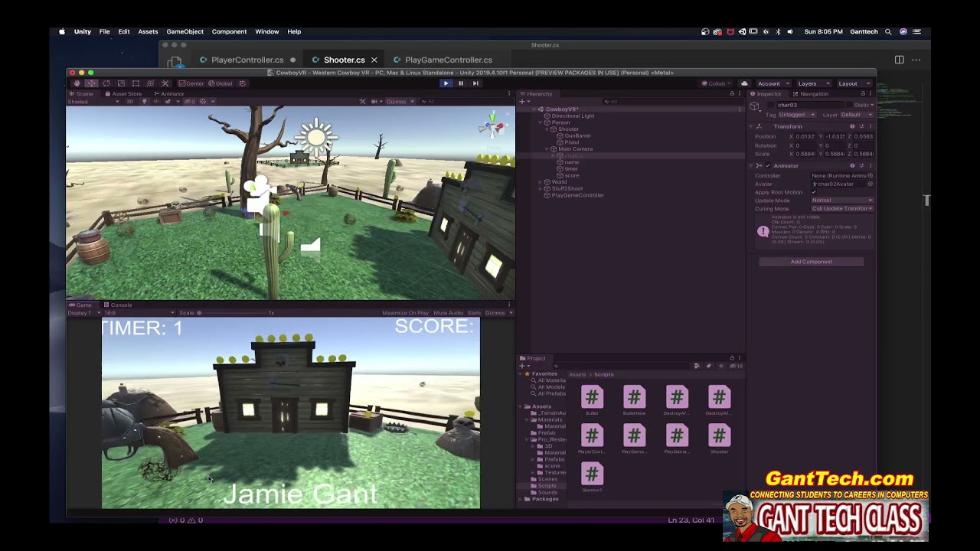Open the BulletNew script asset

(x=634, y=400)
